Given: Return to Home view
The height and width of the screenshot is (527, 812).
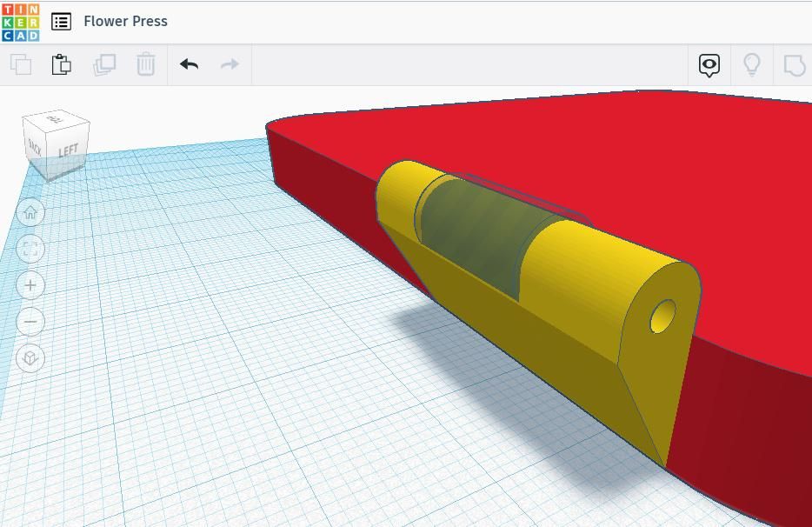Looking at the screenshot, I should (30, 212).
